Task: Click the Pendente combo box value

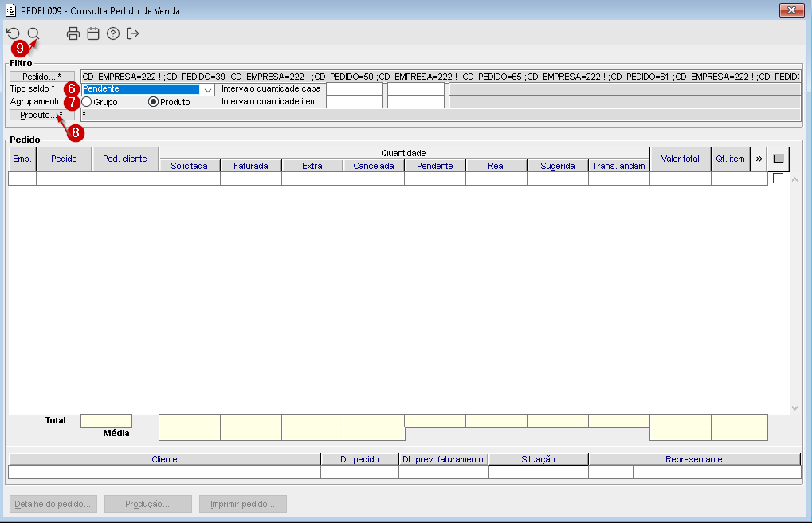Action: click(x=141, y=89)
